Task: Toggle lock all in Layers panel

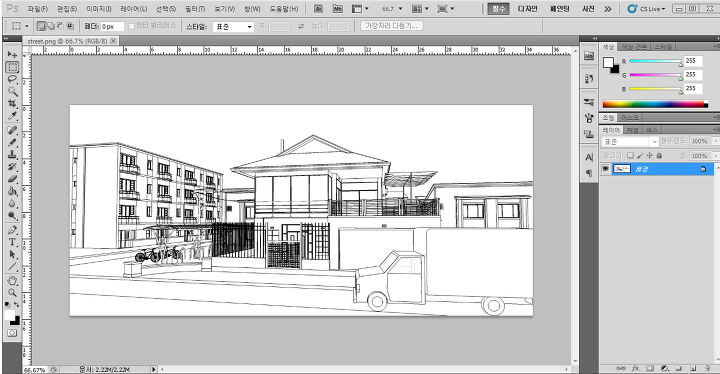Action: click(659, 156)
